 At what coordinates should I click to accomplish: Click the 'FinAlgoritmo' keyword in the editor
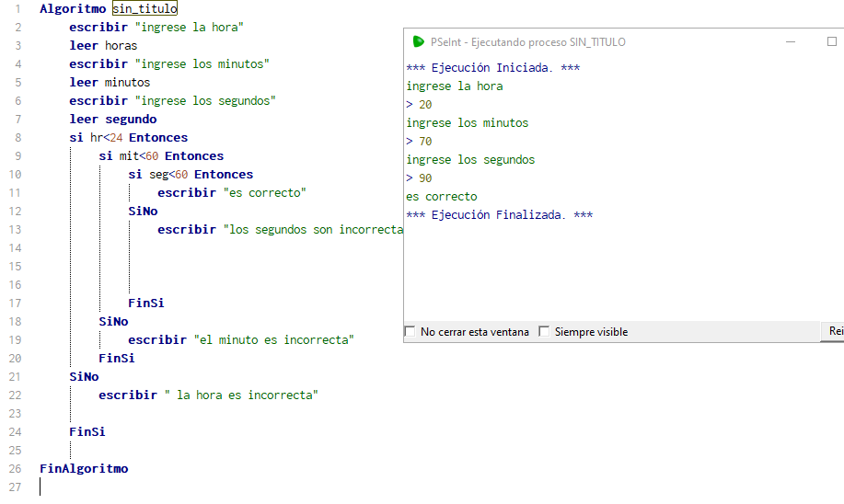point(84,468)
